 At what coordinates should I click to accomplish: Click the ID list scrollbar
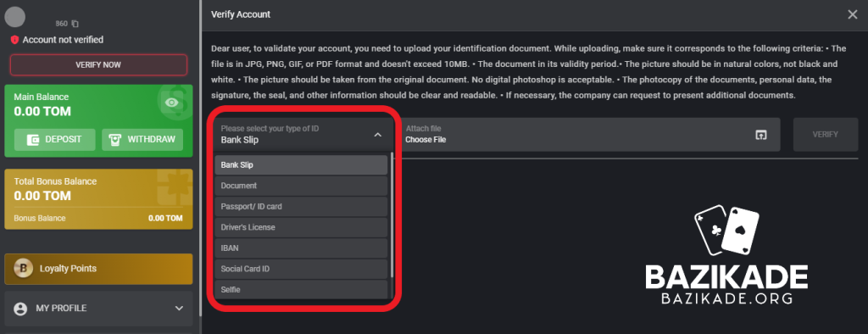click(x=392, y=216)
